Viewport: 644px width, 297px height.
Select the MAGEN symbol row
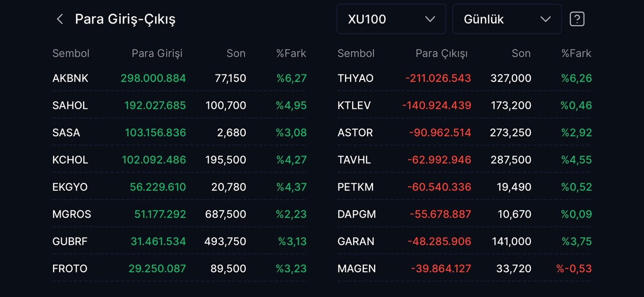pos(465,268)
